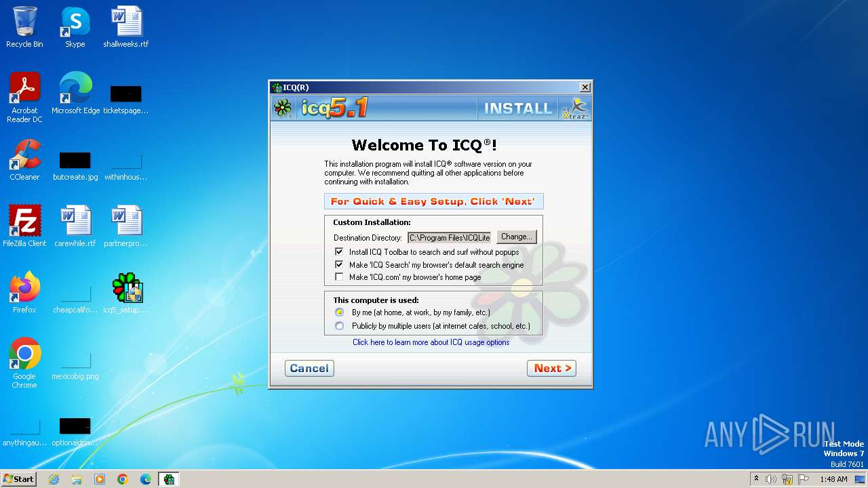The height and width of the screenshot is (488, 868).
Task: Select the cheapcalifo file icon
Action: tap(75, 298)
